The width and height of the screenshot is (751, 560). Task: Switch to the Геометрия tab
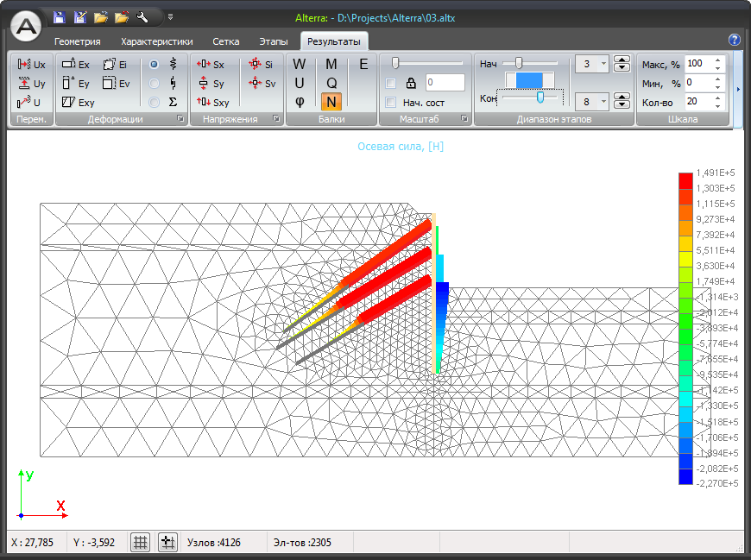[x=78, y=41]
